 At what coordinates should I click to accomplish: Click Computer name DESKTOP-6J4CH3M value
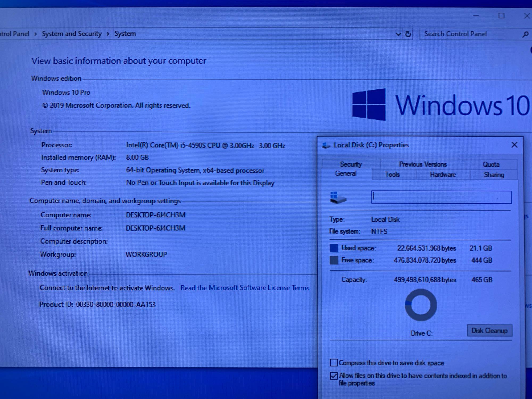(x=156, y=215)
